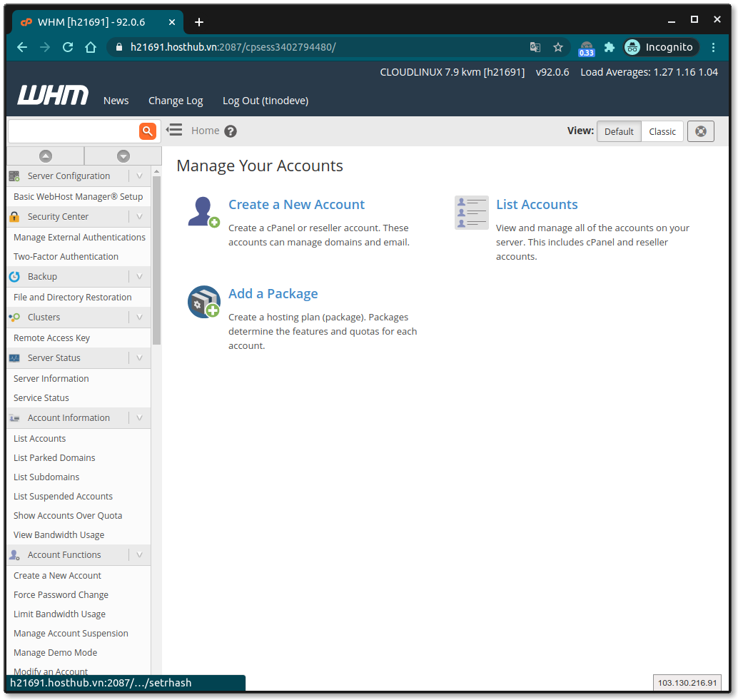Open the Create a New Account heading link
Image resolution: width=738 pixels, height=700 pixels.
[x=296, y=205]
